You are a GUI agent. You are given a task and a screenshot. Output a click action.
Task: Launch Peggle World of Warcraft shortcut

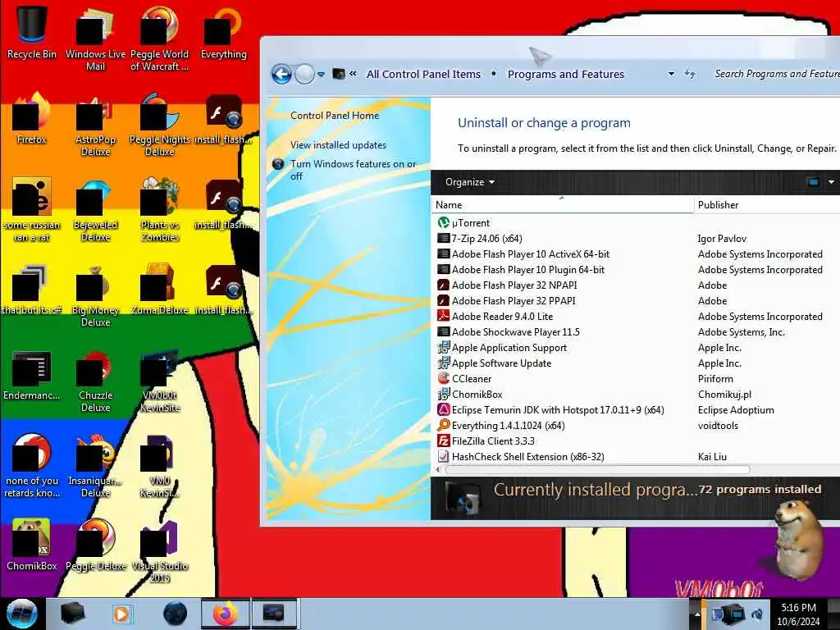[160, 39]
